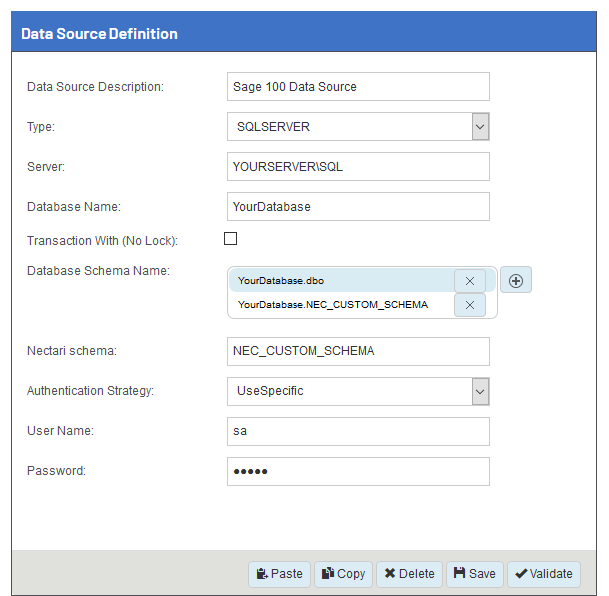Validate the data source connection
Screen dimensions: 609x596
click(x=544, y=574)
